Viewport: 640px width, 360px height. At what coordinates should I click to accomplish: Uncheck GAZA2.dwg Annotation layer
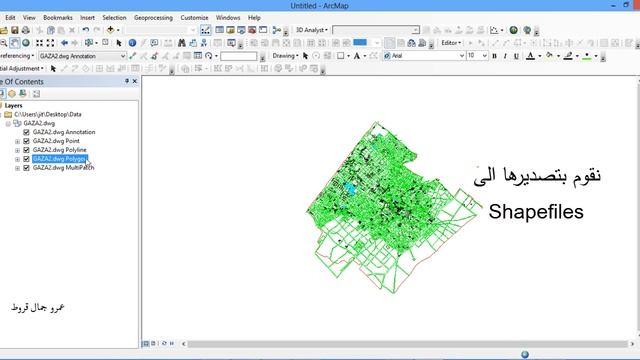[27, 132]
